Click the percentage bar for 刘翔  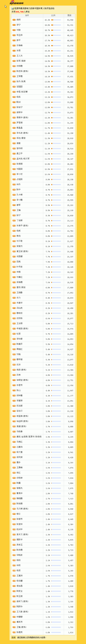pos(56,30)
